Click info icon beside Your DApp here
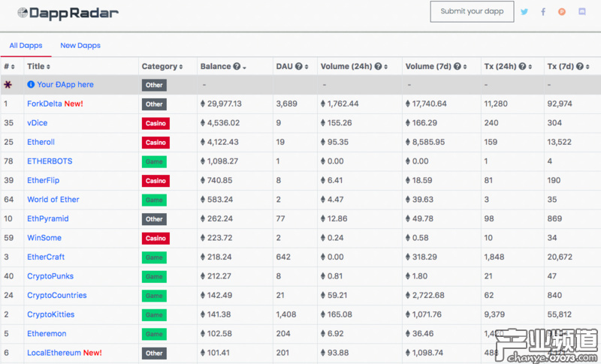This screenshot has height=364, width=601. 32,85
